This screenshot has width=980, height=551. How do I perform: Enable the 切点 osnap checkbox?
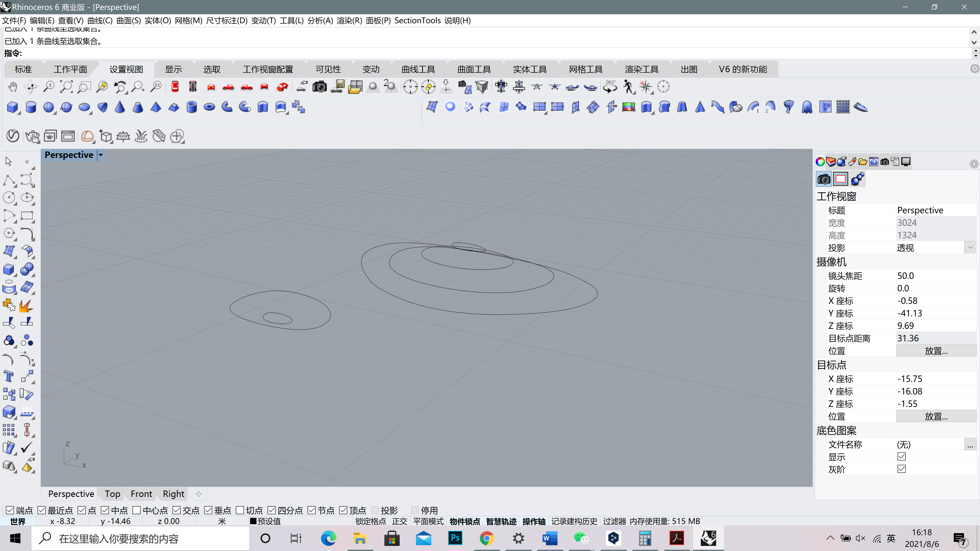tap(240, 510)
